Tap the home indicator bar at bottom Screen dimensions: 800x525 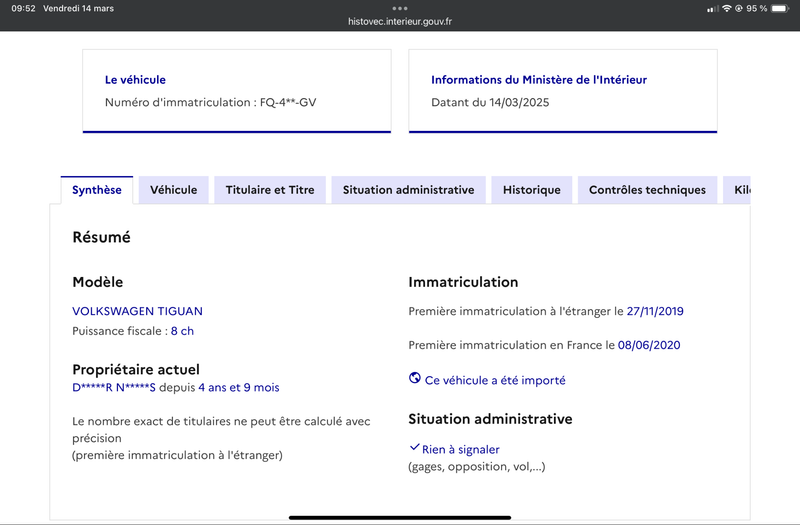pyautogui.click(x=400, y=517)
